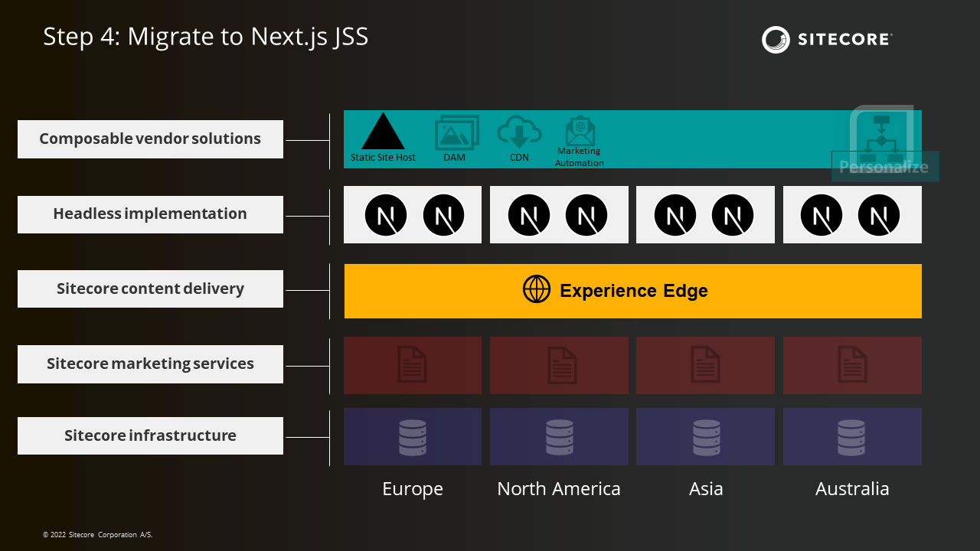This screenshot has width=980, height=551.
Task: Click the DAM caption
Action: (x=455, y=158)
